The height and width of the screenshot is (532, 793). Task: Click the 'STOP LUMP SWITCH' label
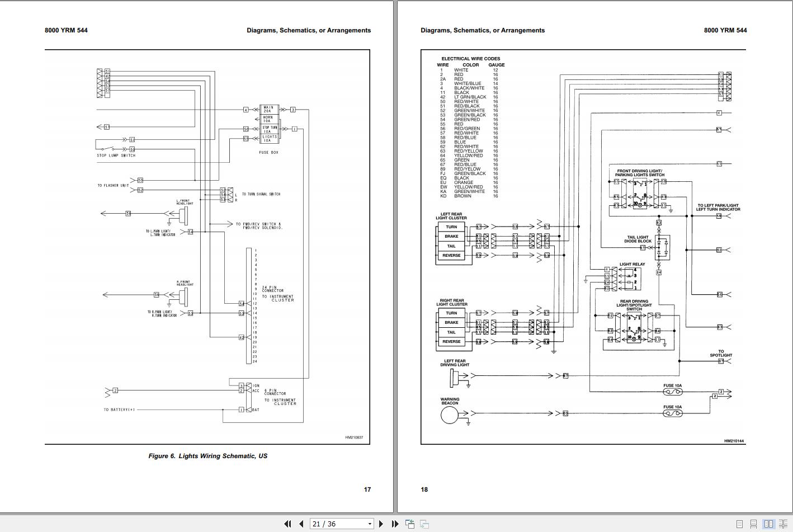coord(116,156)
